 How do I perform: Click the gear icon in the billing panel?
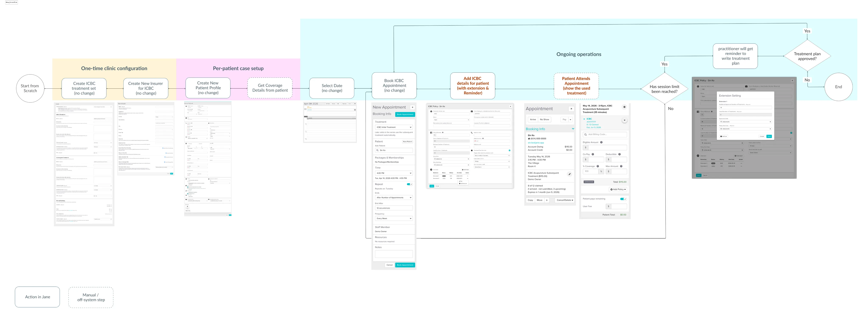pyautogui.click(x=624, y=107)
